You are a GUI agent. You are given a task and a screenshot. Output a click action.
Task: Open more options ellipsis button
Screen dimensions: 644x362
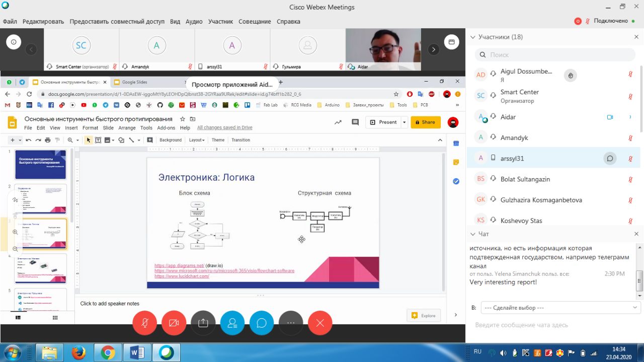click(291, 323)
